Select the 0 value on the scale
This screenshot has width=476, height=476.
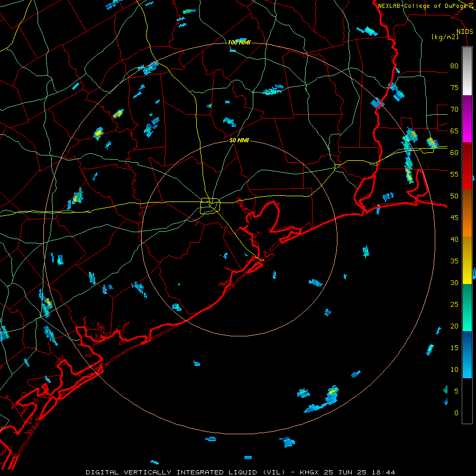[x=456, y=413]
